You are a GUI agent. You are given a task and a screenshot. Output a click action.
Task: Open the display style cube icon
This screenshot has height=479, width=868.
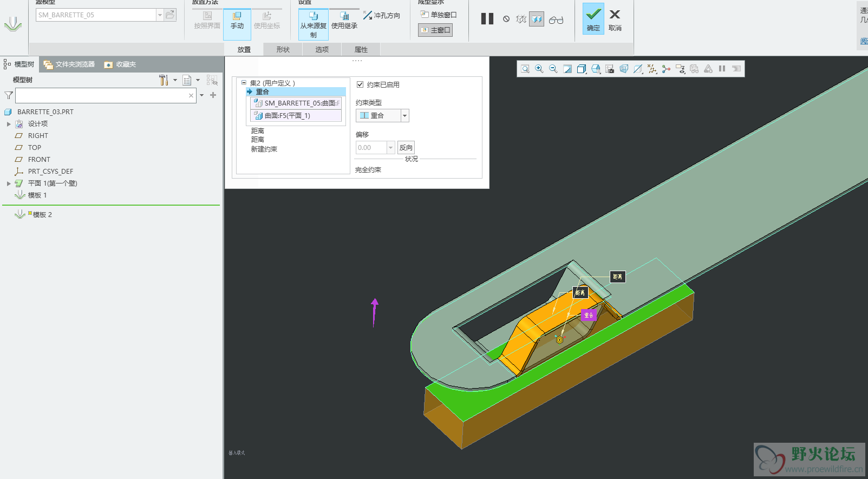582,69
